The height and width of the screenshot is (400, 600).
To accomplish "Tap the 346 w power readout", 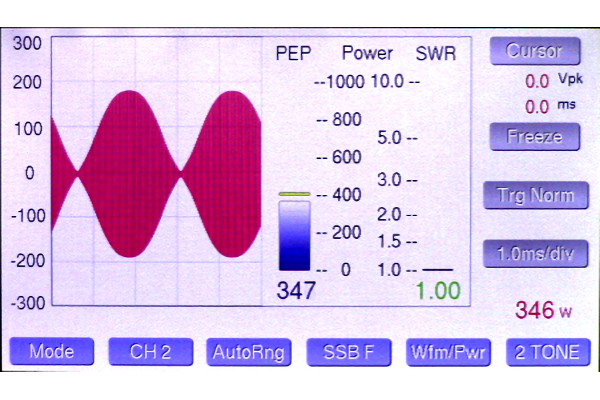I will coord(543,310).
